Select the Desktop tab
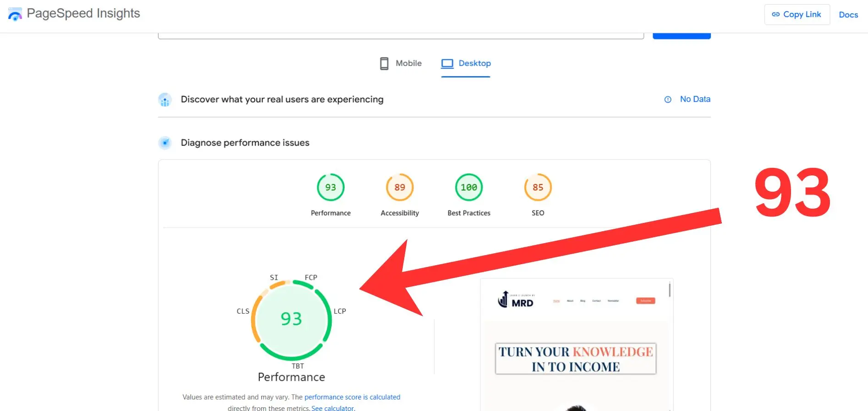Screen dimensions: 868x411 pyautogui.click(x=466, y=63)
